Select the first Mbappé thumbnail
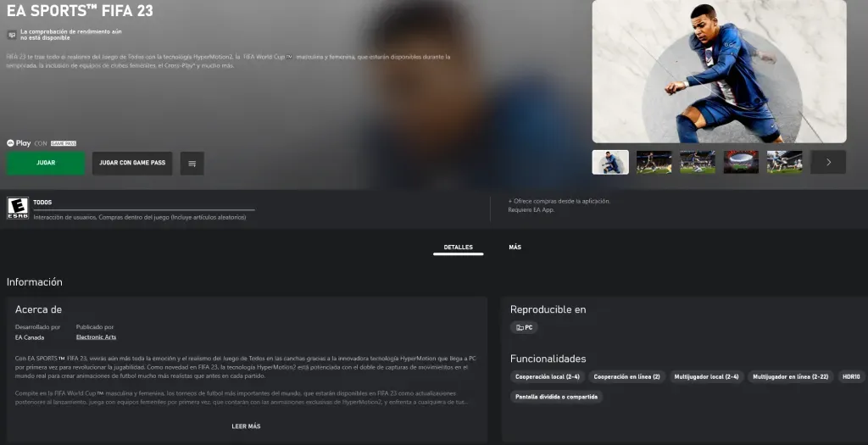Screen dimensions: 868x445 pos(610,162)
